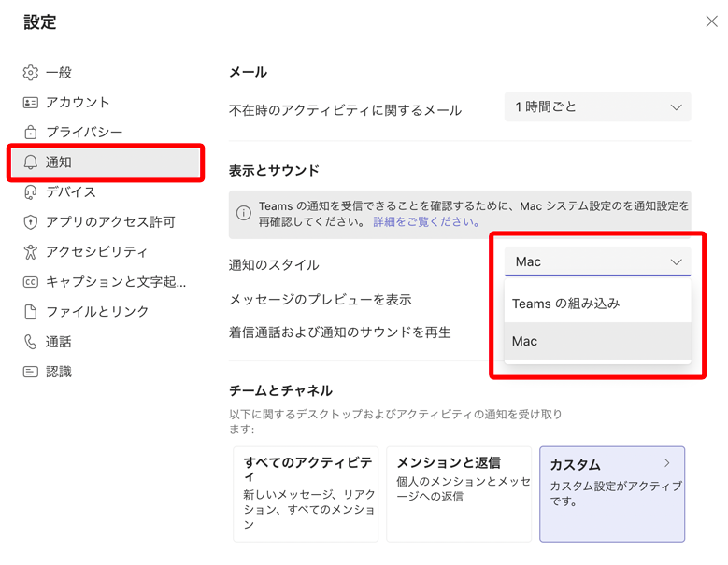Screen dimensions: 728x565
Task: Click the headset icon beside デバイス
Action: (31, 192)
